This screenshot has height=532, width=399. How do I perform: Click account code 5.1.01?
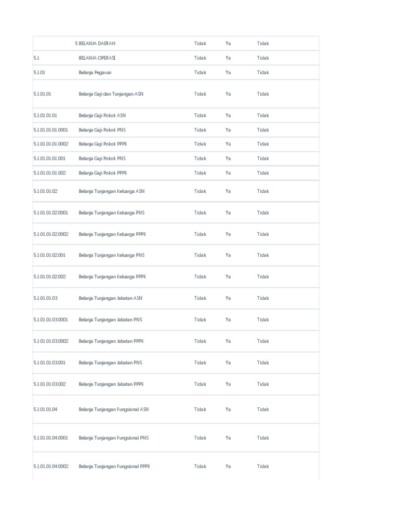click(40, 73)
